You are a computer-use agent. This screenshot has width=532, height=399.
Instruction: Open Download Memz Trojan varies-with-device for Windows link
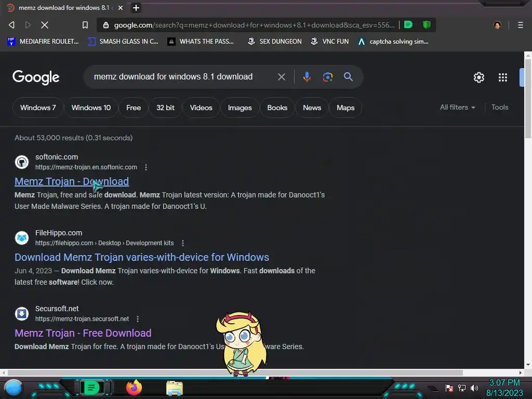[142, 257]
